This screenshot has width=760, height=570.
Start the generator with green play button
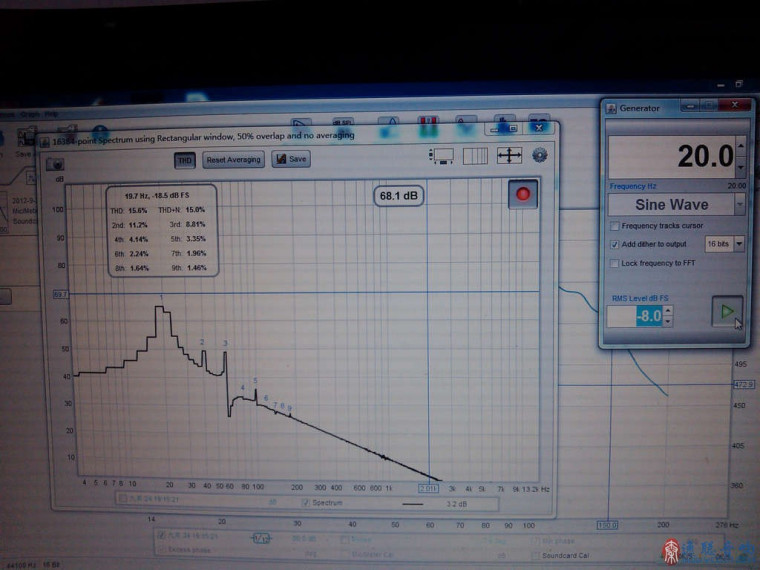click(x=727, y=312)
